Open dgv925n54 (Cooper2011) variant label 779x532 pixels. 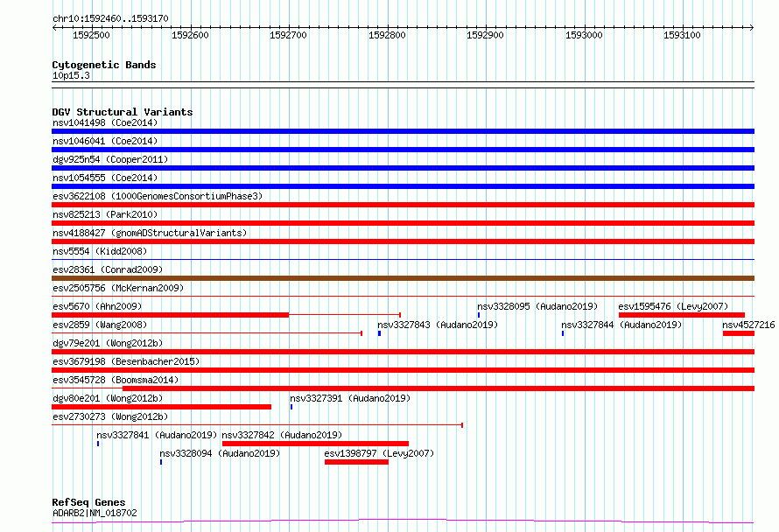(x=110, y=159)
